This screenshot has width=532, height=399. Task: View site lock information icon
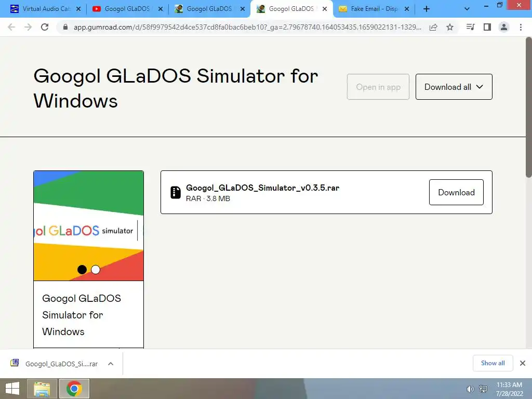(65, 27)
